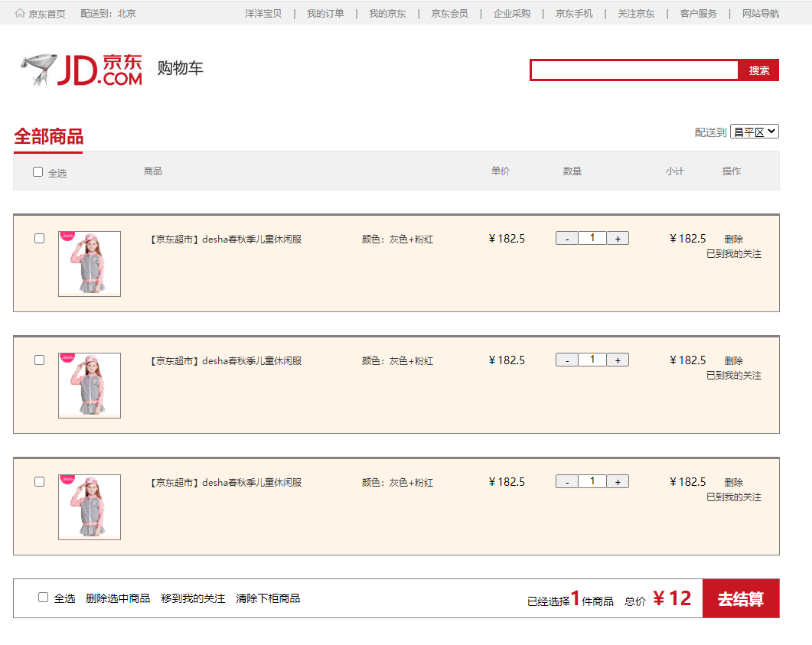Screen dimensions: 812x645
Task: Open 京东手机 in the top navigation
Action: pyautogui.click(x=574, y=14)
